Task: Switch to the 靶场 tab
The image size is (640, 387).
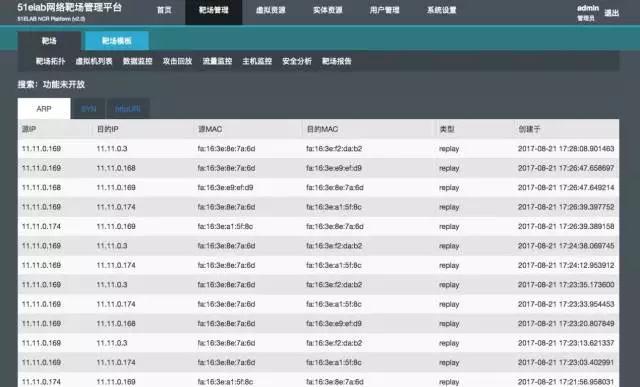Action: click(49, 41)
